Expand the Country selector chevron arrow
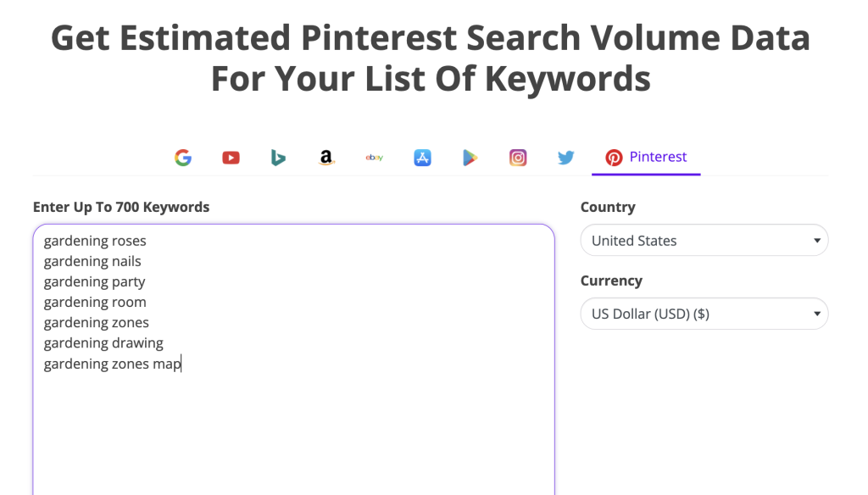Screen dimensions: 868x495 point(816,240)
